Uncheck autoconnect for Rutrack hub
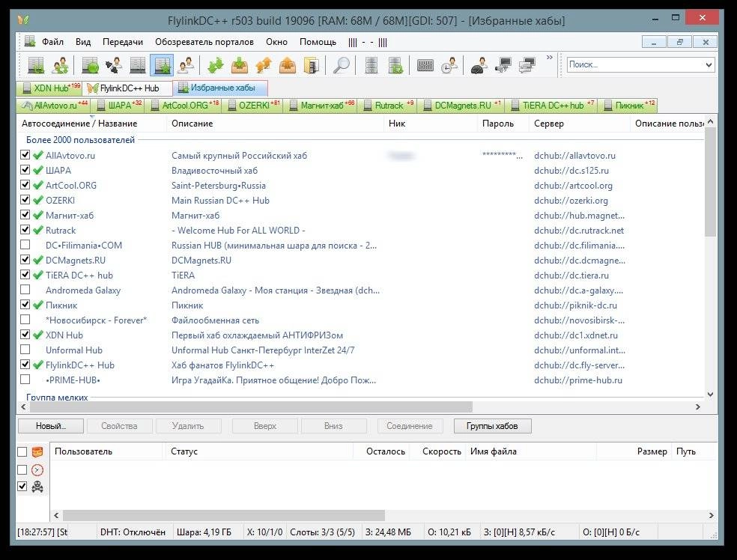The width and height of the screenshot is (737, 560). pyautogui.click(x=25, y=230)
